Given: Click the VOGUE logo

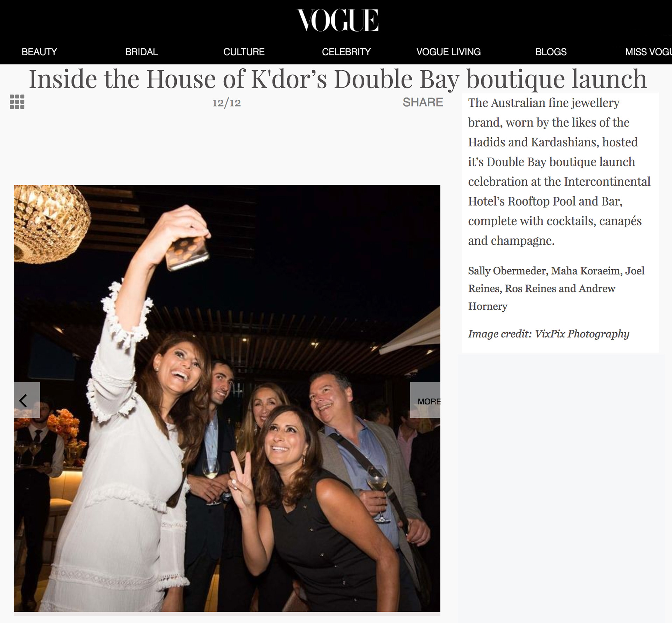Looking at the screenshot, I should coord(338,20).
